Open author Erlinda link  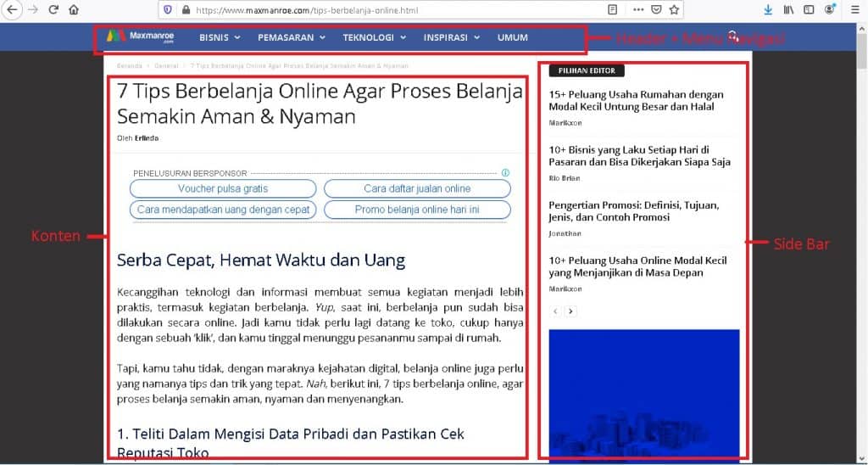[x=147, y=138]
